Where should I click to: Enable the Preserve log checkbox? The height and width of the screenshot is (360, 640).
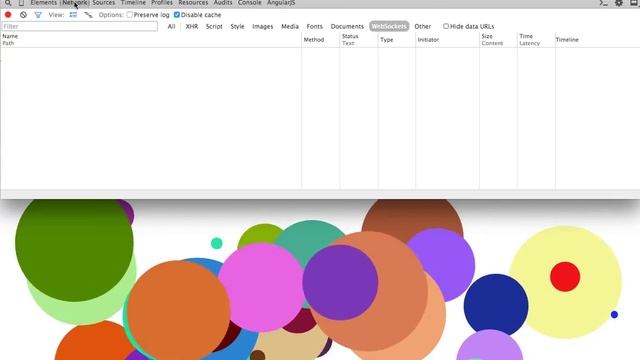click(130, 15)
